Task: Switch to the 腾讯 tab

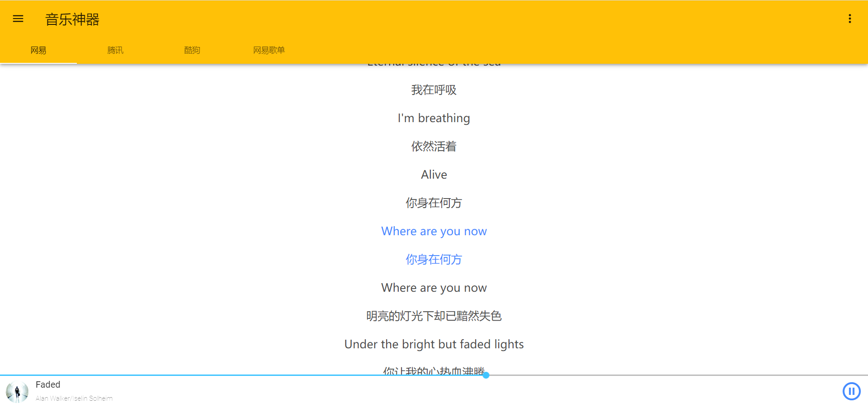Action: coord(115,50)
